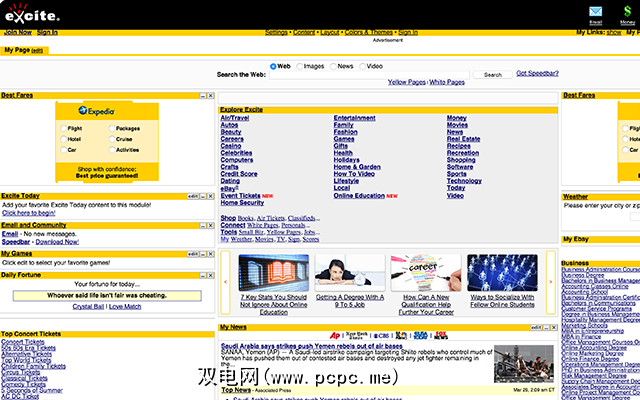The height and width of the screenshot is (400, 640).
Task: Go to previous carousel items with left arrow
Action: 225,282
